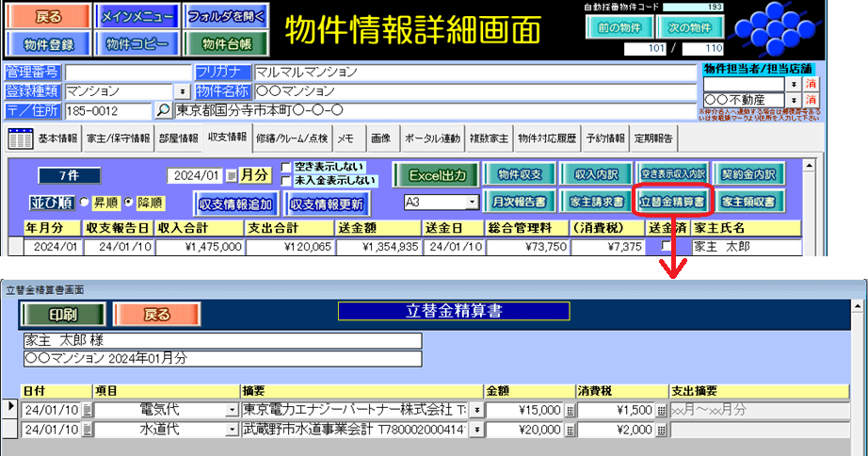868x456 pixels.
Task: Open calendar picker beside 2024/01 month field
Action: pos(232,176)
